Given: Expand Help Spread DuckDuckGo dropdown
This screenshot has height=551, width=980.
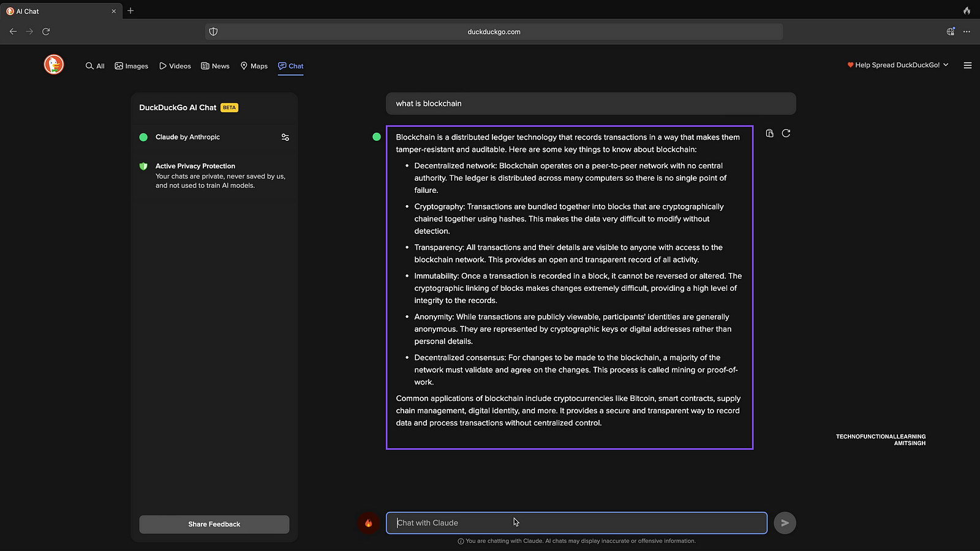Looking at the screenshot, I should [x=897, y=65].
